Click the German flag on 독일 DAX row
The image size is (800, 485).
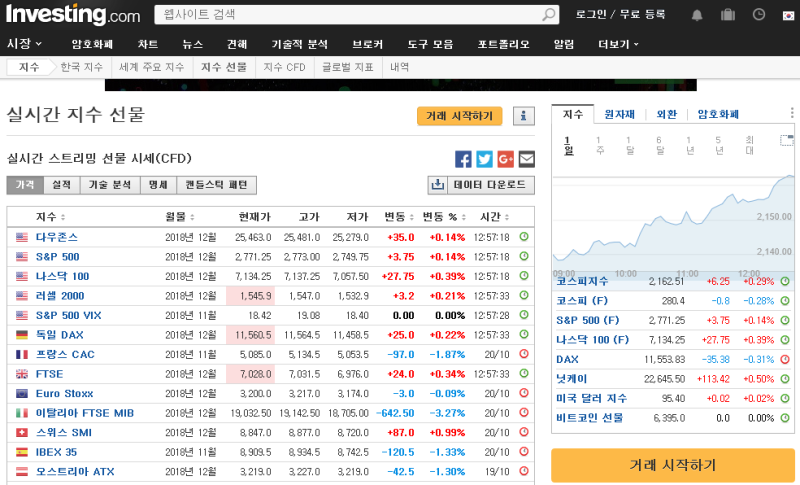pos(22,335)
